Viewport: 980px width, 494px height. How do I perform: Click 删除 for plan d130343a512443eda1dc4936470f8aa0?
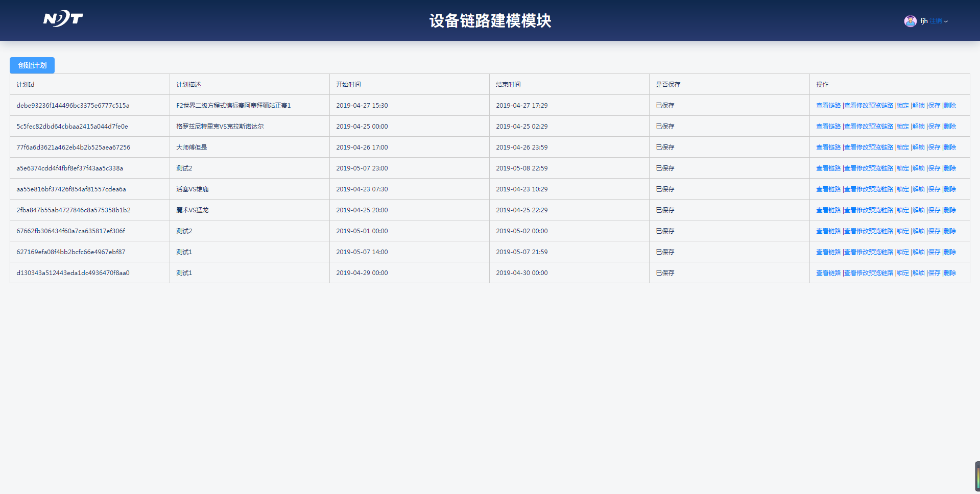(x=950, y=273)
